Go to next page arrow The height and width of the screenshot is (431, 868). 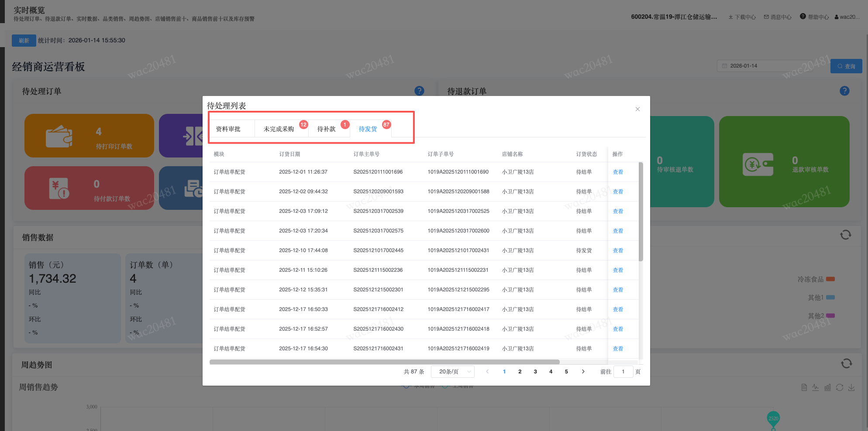click(583, 372)
